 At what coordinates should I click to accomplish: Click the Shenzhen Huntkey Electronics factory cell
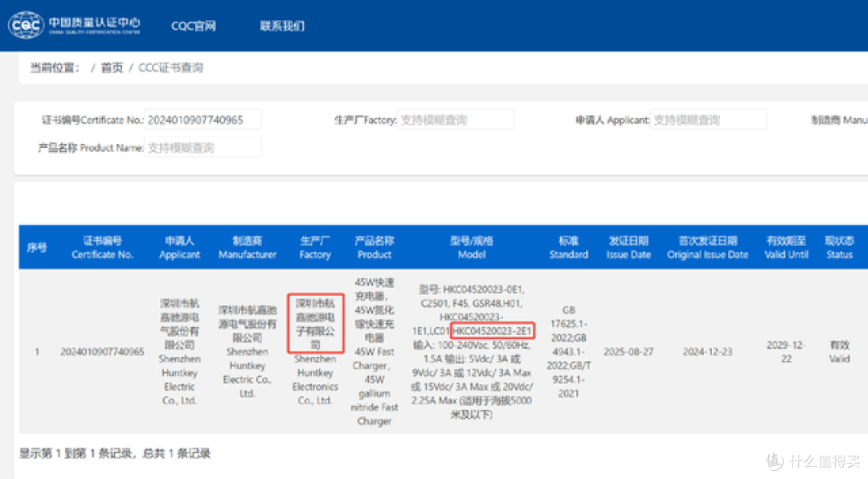click(x=315, y=352)
